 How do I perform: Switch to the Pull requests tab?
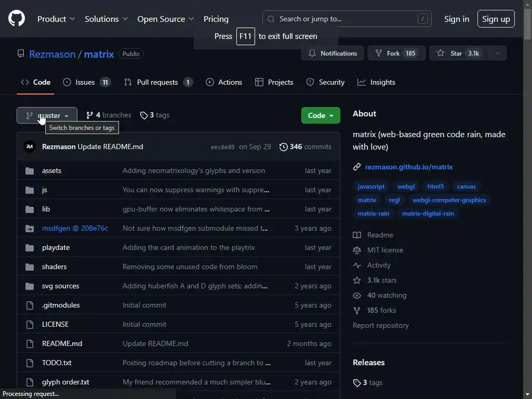(x=158, y=82)
